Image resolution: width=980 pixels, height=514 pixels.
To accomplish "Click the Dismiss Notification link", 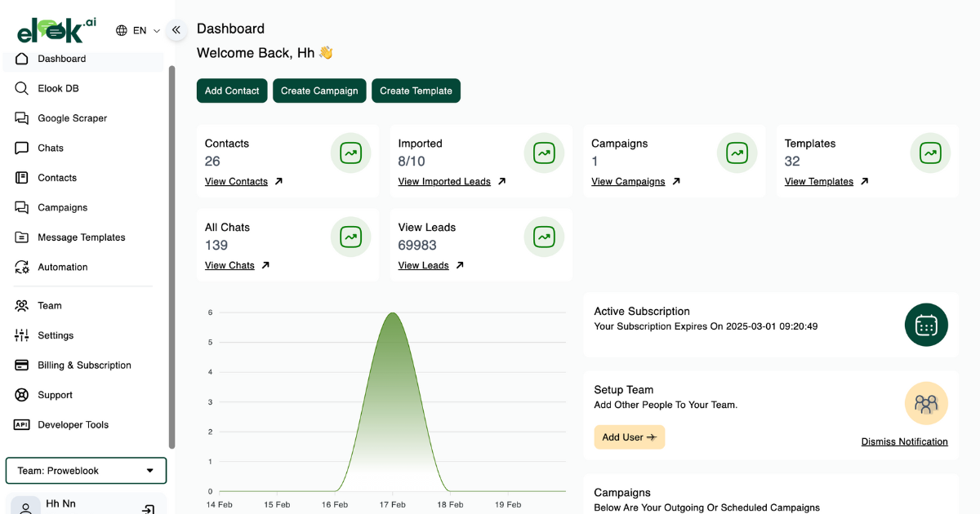I will (905, 441).
